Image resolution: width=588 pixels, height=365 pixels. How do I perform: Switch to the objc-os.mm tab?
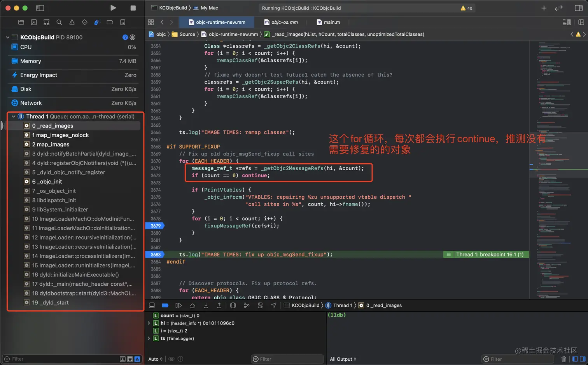tap(285, 22)
